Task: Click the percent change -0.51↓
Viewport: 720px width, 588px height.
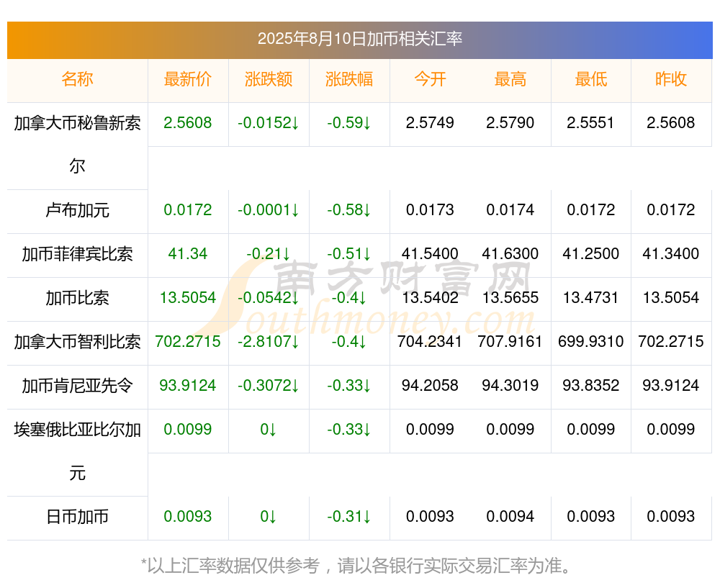Action: [349, 253]
